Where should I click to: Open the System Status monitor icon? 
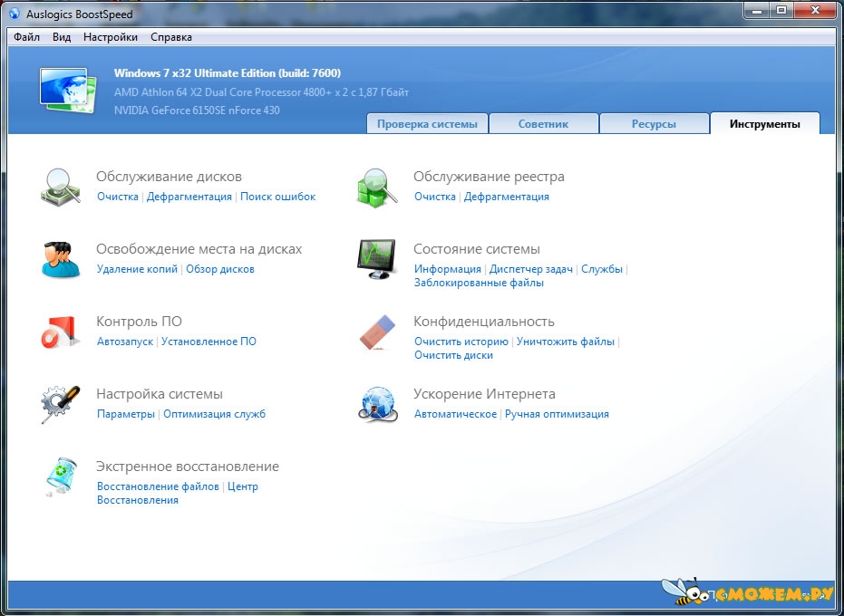377,259
